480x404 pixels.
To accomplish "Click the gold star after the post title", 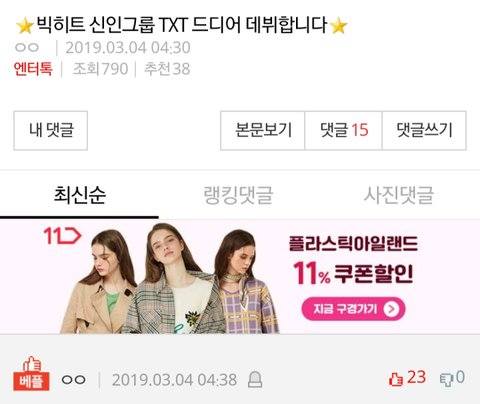I will point(339,26).
